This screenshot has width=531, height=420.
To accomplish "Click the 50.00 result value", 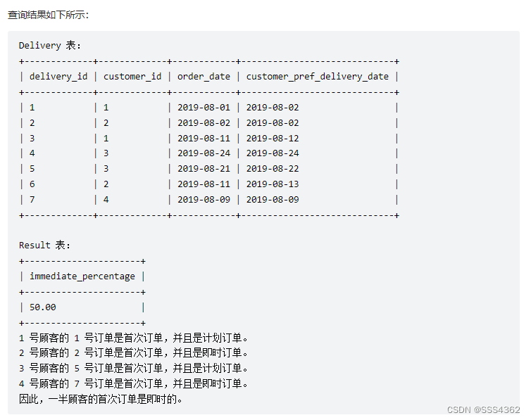I will (43, 307).
